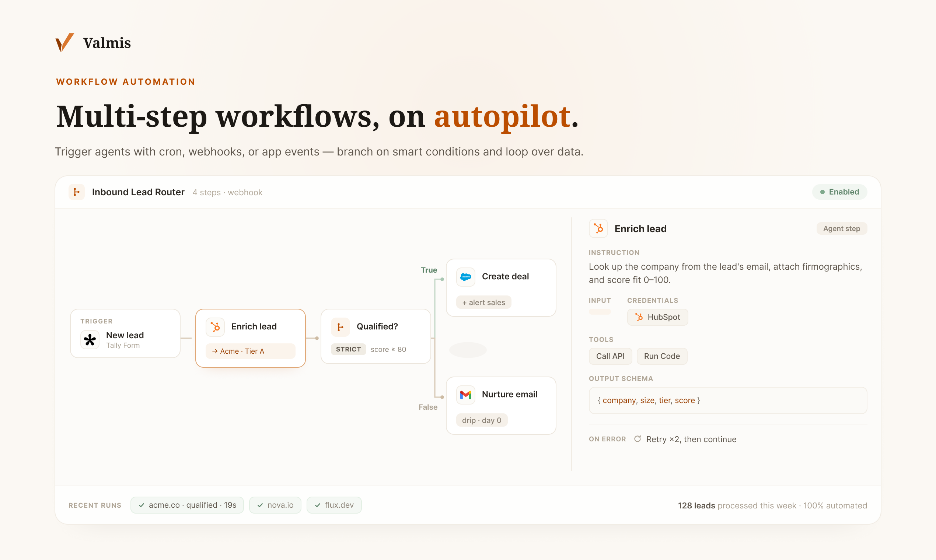The image size is (936, 560).
Task: Open the Nurture email node
Action: tap(501, 406)
